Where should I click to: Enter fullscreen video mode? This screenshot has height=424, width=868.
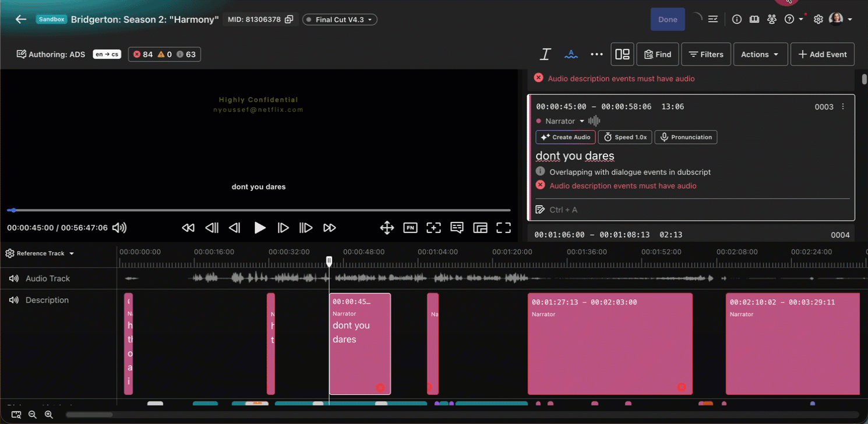tap(503, 228)
